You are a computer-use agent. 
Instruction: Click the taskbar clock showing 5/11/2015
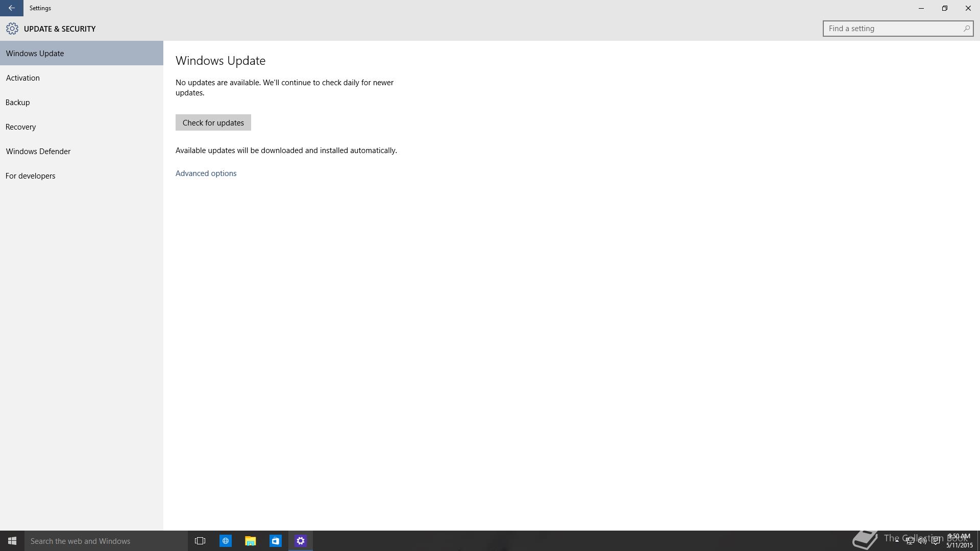pos(959,541)
